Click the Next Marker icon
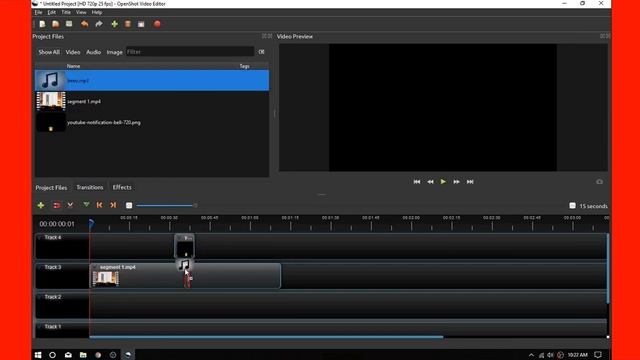Viewport: 640px width, 360px height. [x=113, y=205]
